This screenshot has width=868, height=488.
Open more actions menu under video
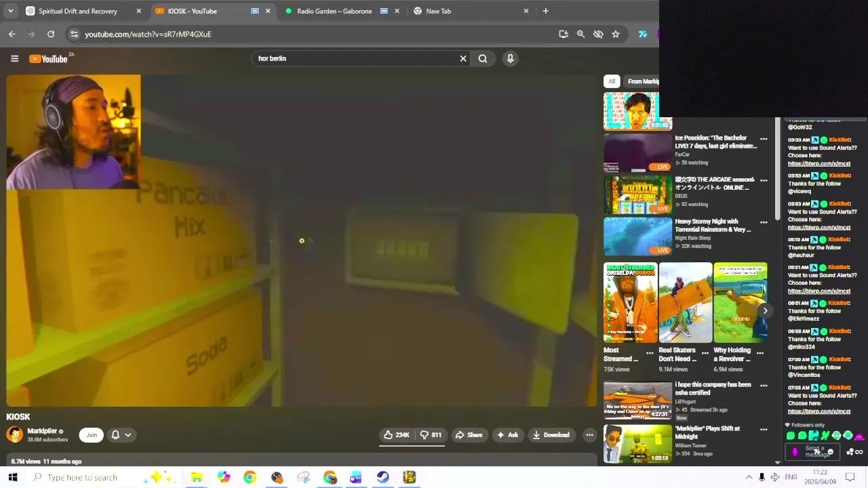589,435
